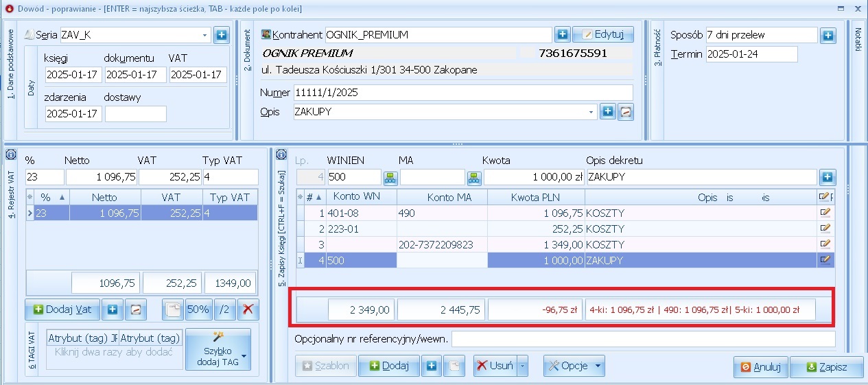Click the plus icon beside Kontrahent field
Viewport: 868px width, 385px height.
562,34
